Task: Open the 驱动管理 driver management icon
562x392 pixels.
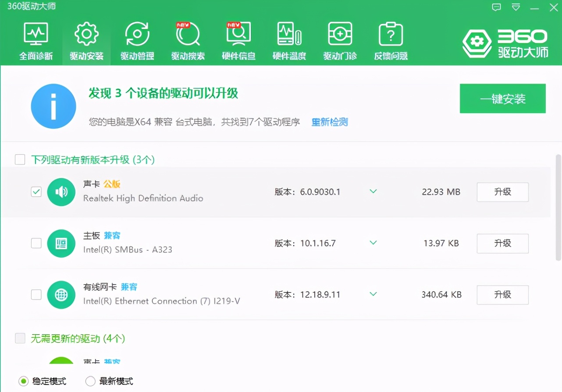Action: [137, 34]
